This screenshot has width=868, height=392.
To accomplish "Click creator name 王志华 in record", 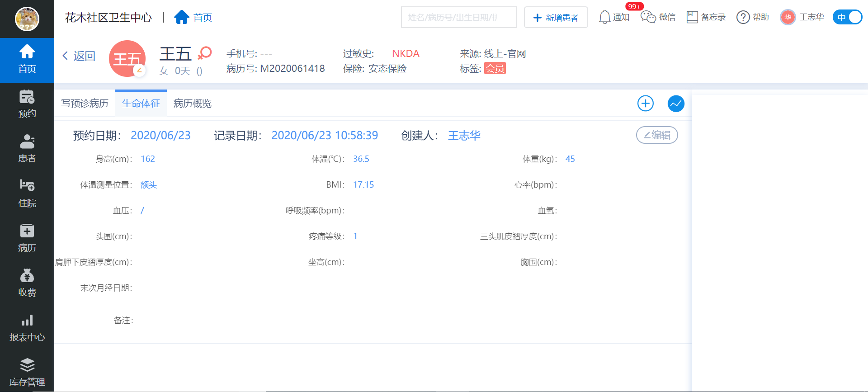I will tap(464, 136).
